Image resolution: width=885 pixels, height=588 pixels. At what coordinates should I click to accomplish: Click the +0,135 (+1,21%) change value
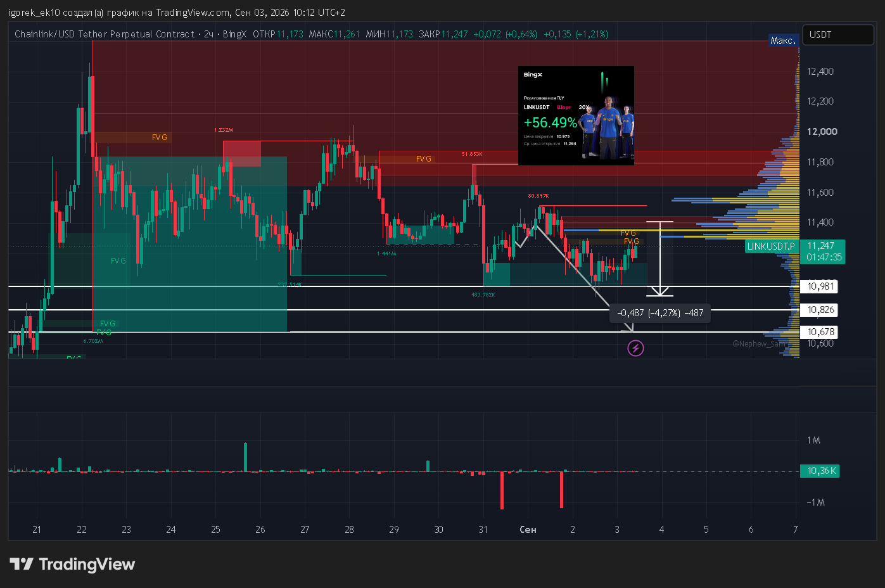[576, 34]
